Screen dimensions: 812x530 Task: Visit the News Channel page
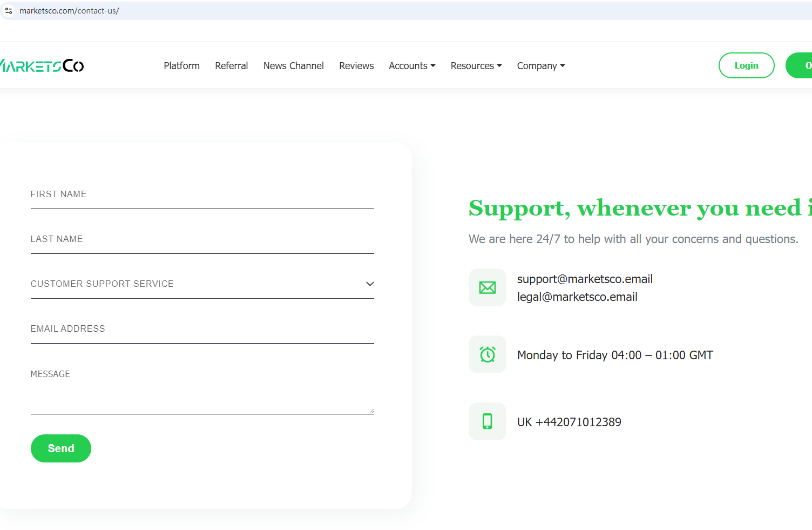coord(294,66)
